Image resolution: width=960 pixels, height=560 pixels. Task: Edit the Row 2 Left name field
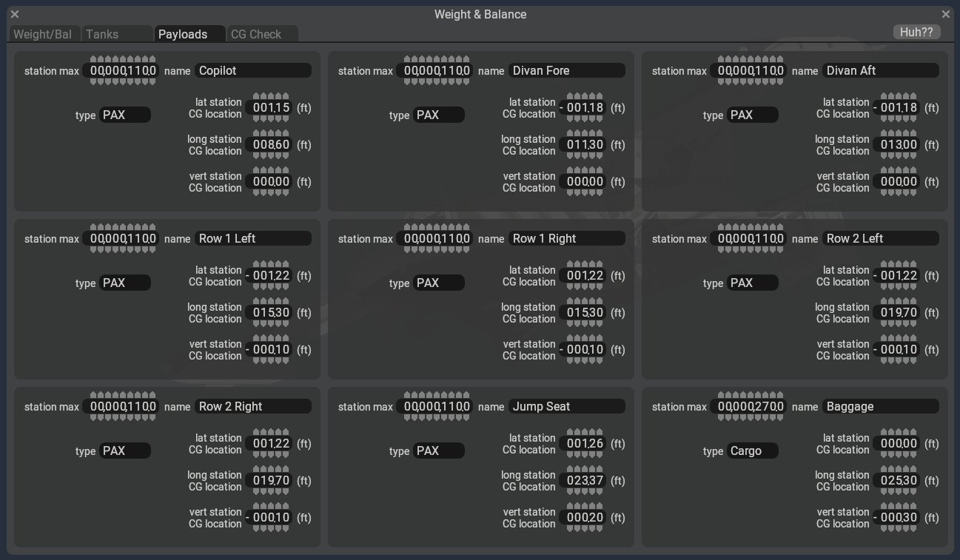click(x=881, y=238)
